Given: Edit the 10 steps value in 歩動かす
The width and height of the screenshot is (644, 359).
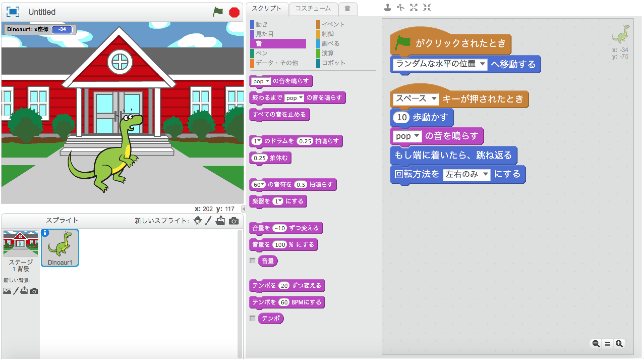Looking at the screenshot, I should coord(402,117).
